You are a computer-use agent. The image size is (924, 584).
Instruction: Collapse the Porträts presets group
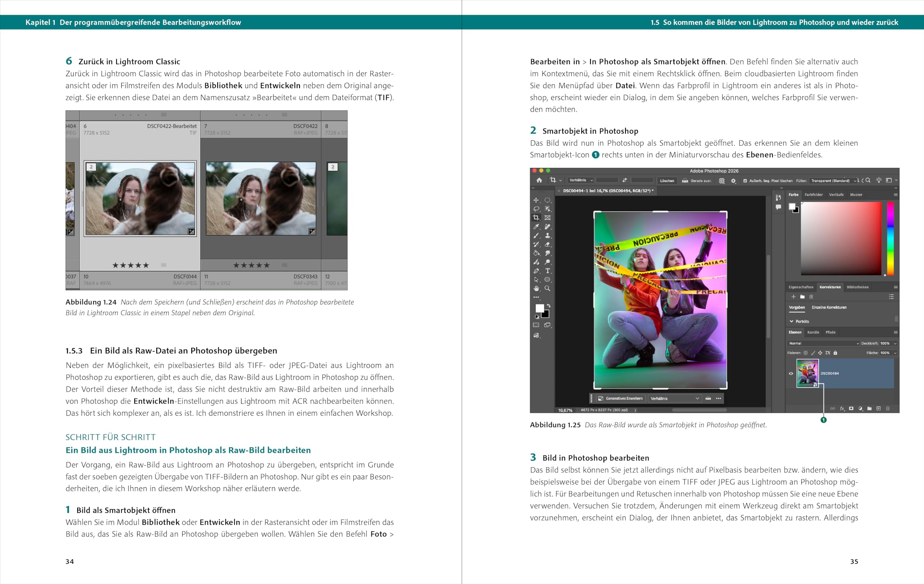tap(791, 321)
